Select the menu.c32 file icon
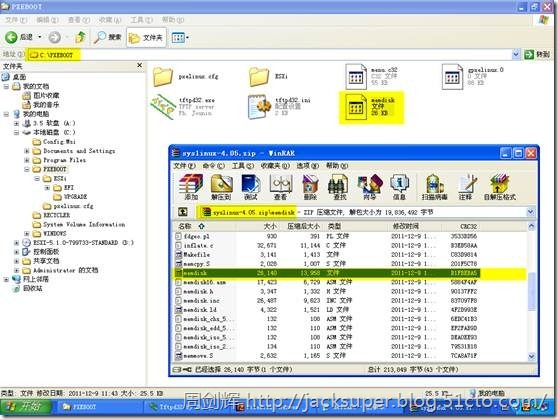Image resolution: width=558 pixels, height=419 pixels. click(356, 76)
